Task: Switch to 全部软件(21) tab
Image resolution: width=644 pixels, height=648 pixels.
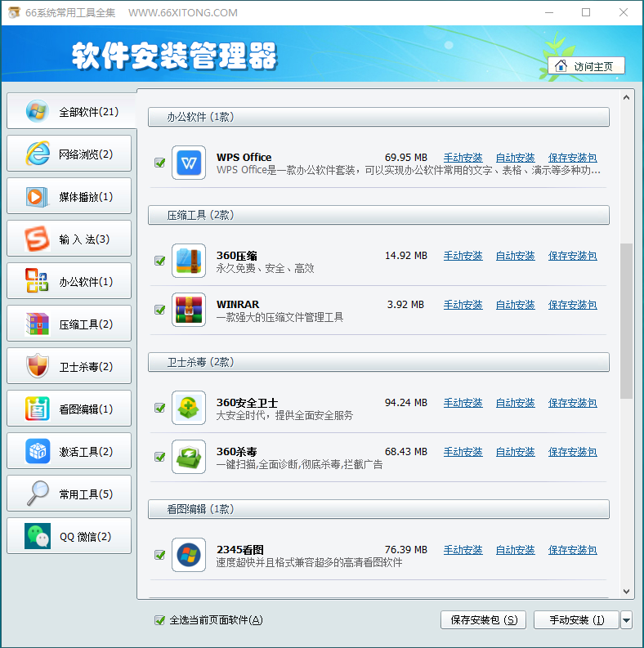Action: [71, 111]
